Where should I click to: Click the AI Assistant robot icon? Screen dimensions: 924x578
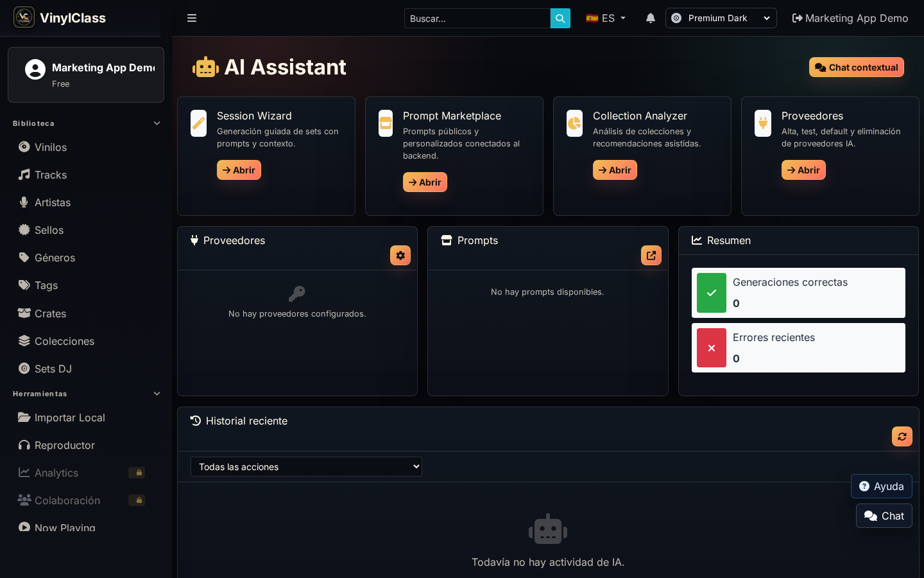pos(205,67)
